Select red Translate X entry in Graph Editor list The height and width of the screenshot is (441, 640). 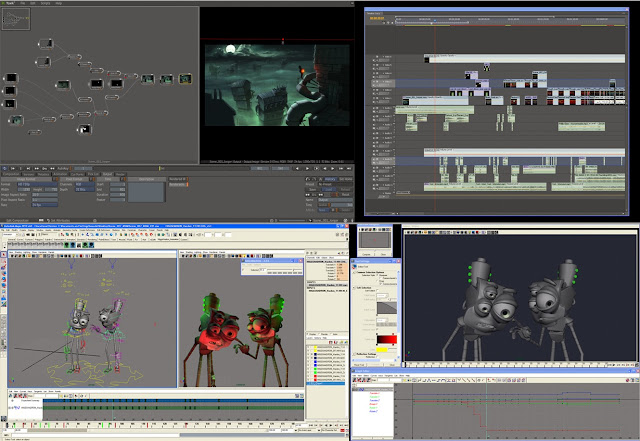(x=374, y=393)
